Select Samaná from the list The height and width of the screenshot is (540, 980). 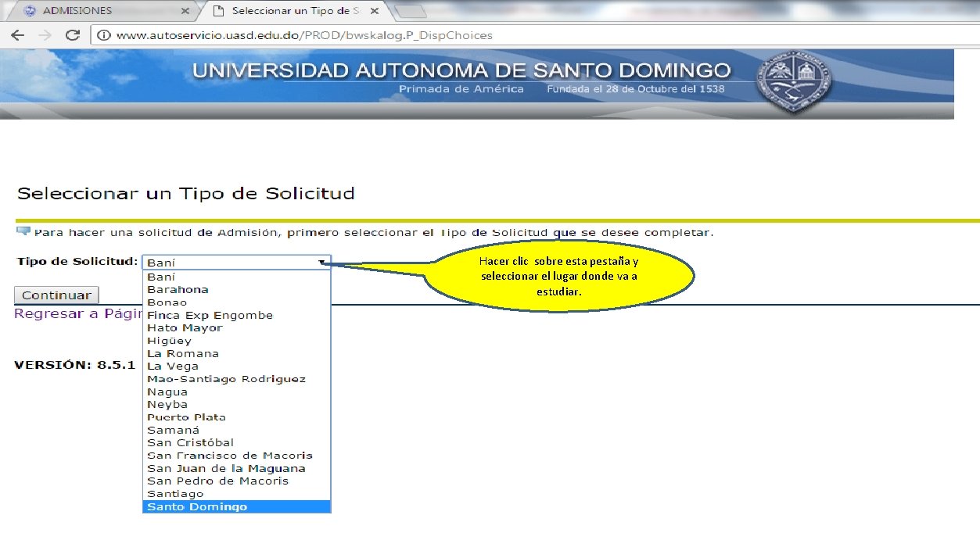coord(237,430)
